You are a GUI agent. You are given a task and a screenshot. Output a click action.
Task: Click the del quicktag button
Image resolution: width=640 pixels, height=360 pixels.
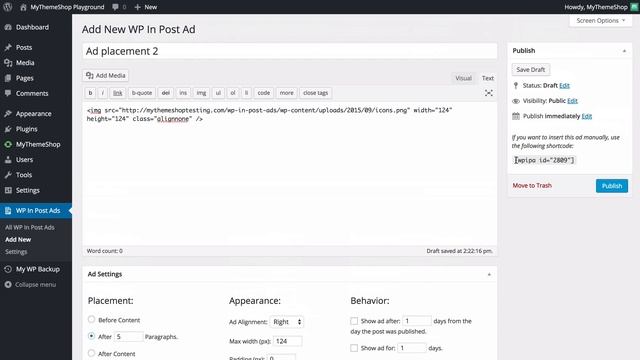pyautogui.click(x=165, y=93)
